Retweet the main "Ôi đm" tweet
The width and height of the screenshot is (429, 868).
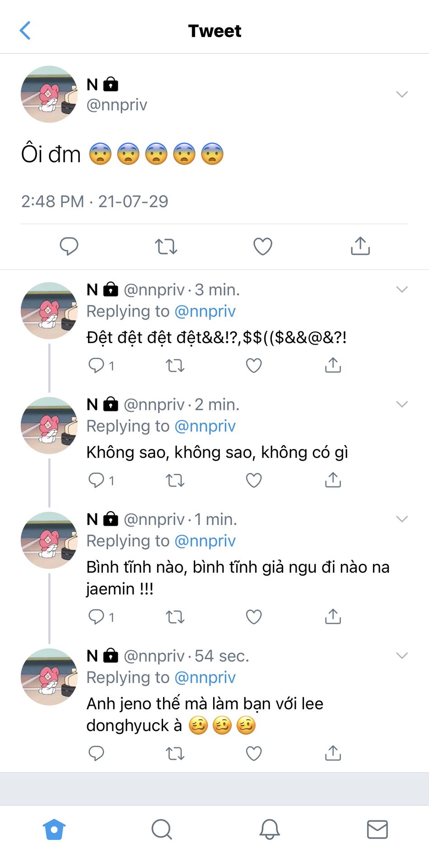click(166, 246)
